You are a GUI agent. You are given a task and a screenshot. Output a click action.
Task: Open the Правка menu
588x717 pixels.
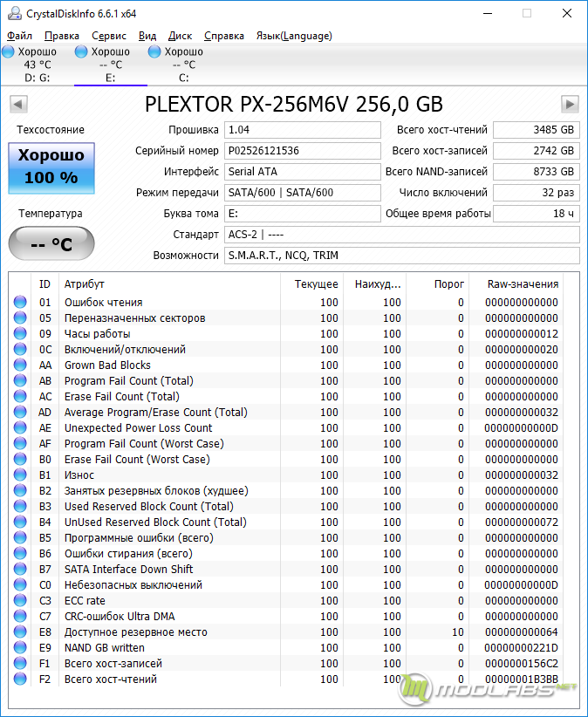coord(62,36)
